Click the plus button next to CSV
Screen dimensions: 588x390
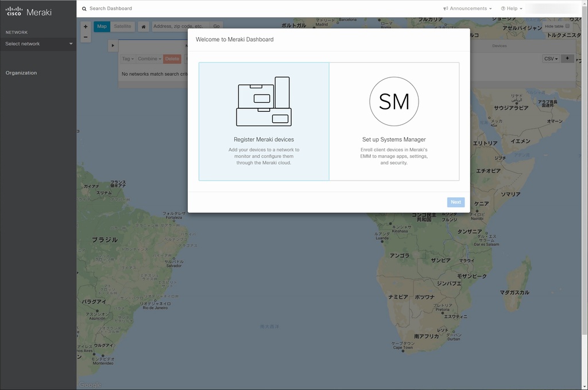(x=567, y=58)
